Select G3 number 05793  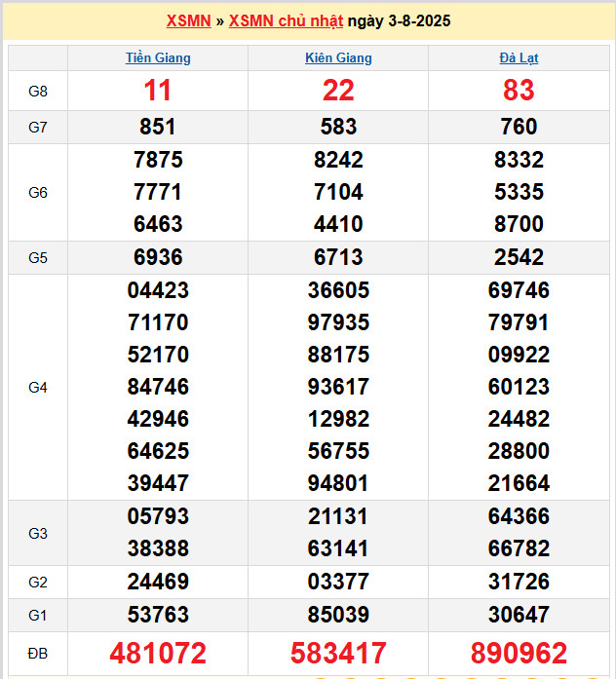[x=158, y=516]
